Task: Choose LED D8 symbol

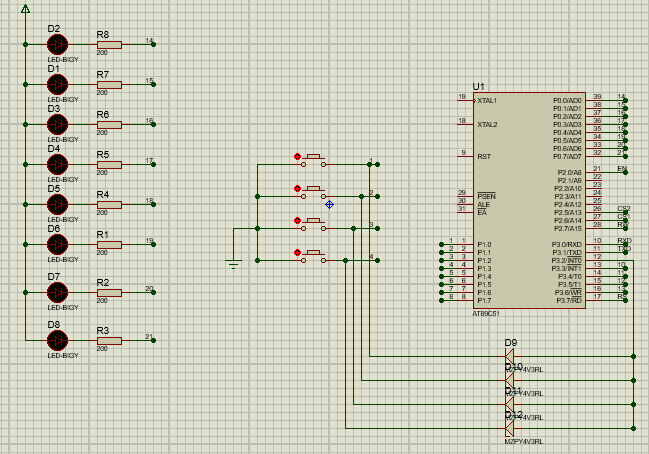Action: coord(58,341)
